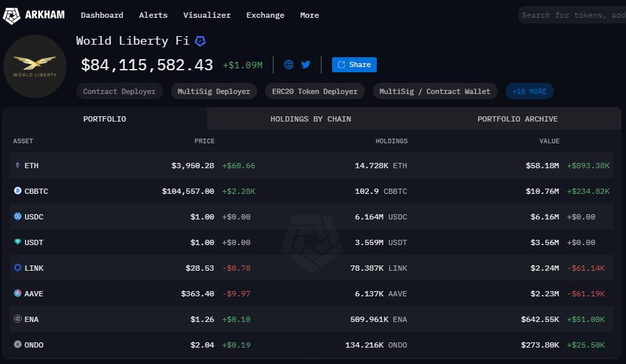Open the Exchange menu item
Image resolution: width=626 pixels, height=364 pixels.
coord(265,15)
